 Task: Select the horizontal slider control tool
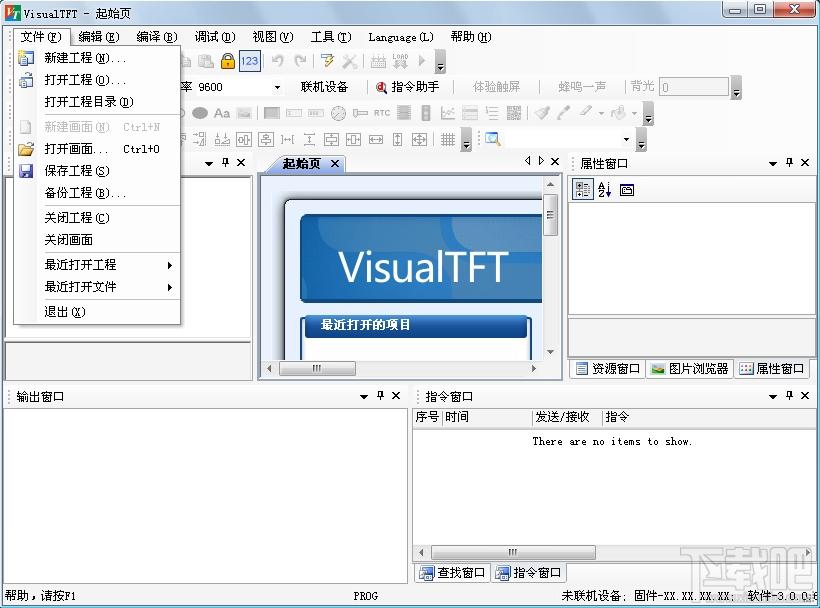pyautogui.click(x=360, y=113)
